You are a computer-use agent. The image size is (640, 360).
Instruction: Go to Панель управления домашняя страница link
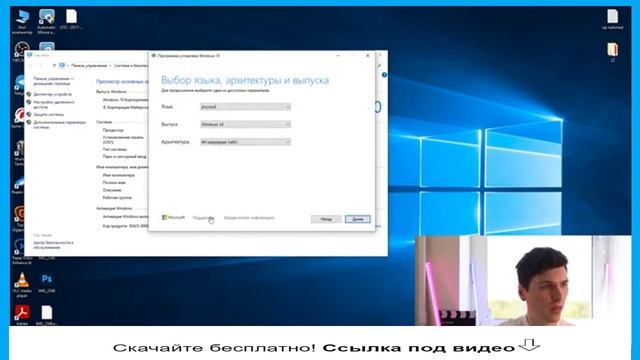53,81
